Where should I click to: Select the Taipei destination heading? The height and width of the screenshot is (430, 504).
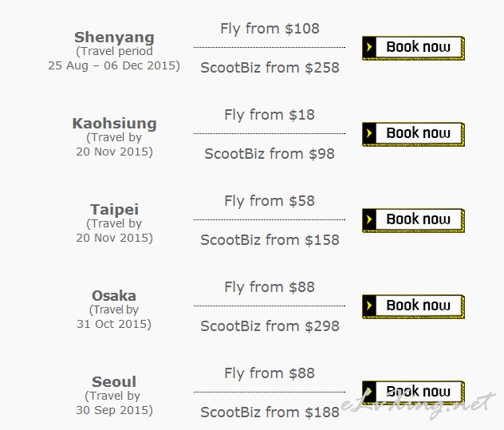click(x=114, y=210)
